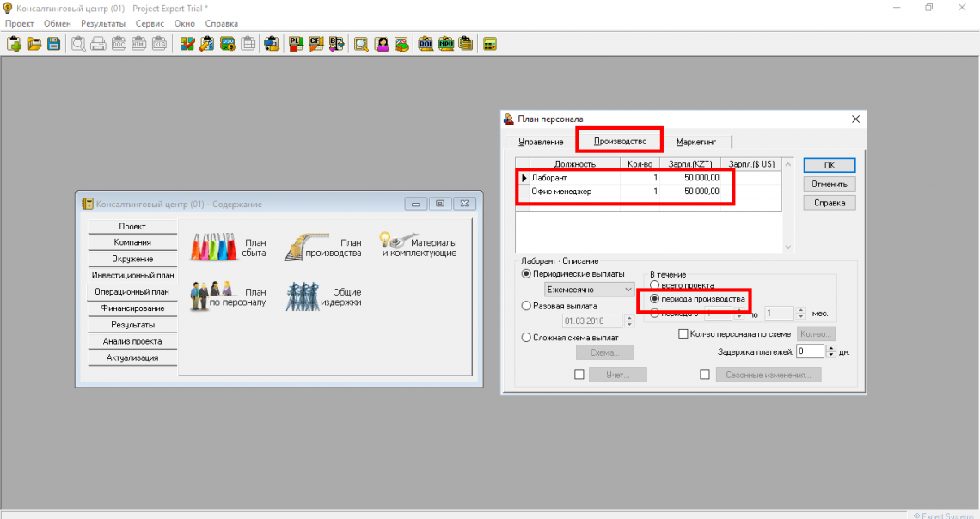This screenshot has height=519, width=980.
Task: Open the Результаты menu in menu bar
Action: pos(103,23)
